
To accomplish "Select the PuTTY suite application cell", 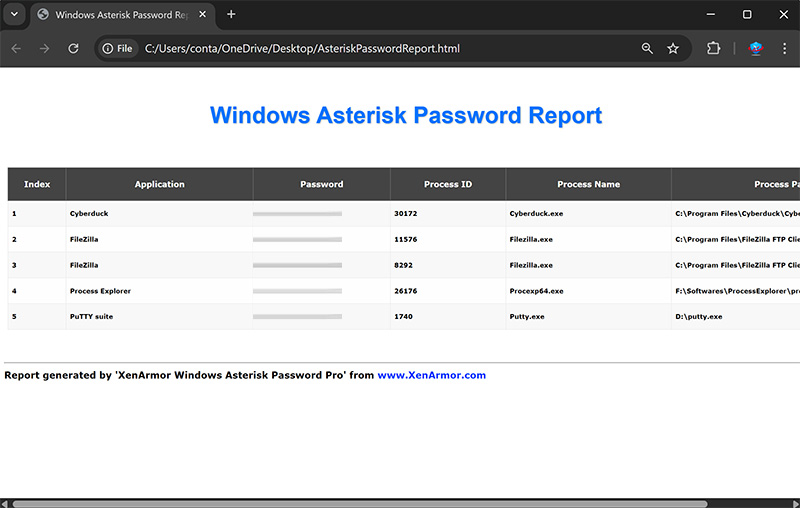I will (159, 317).
